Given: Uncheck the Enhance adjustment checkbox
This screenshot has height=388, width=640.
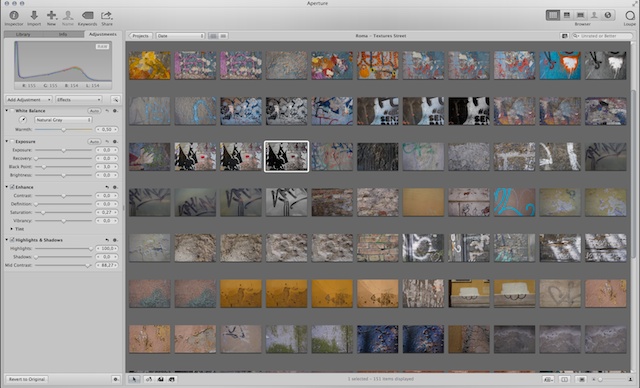Looking at the screenshot, I should pos(12,187).
